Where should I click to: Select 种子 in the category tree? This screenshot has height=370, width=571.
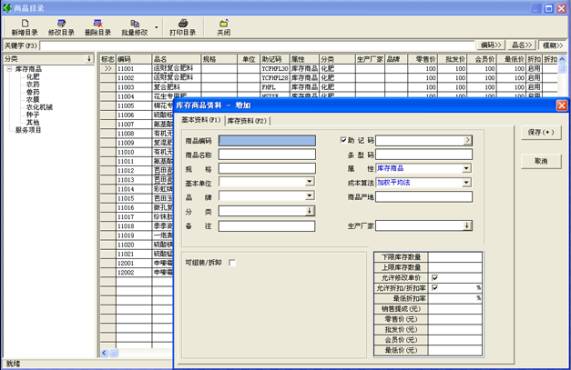(33, 115)
